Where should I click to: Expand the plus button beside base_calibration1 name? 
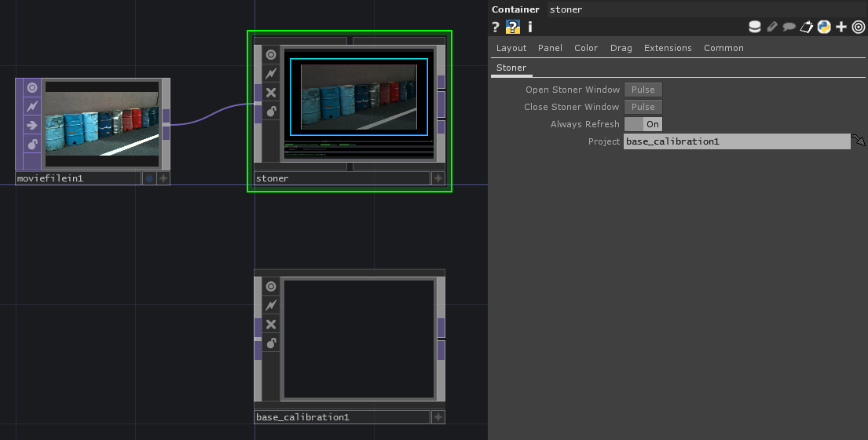click(438, 417)
